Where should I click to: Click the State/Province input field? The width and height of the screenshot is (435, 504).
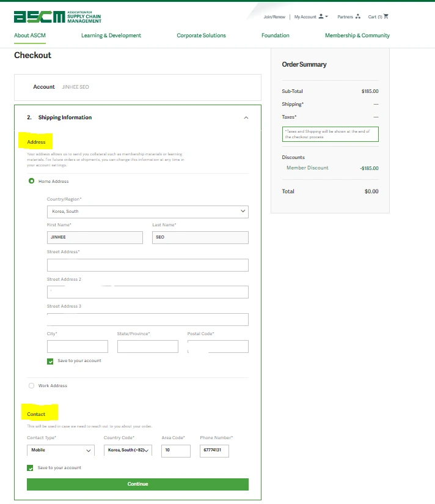pos(148,346)
